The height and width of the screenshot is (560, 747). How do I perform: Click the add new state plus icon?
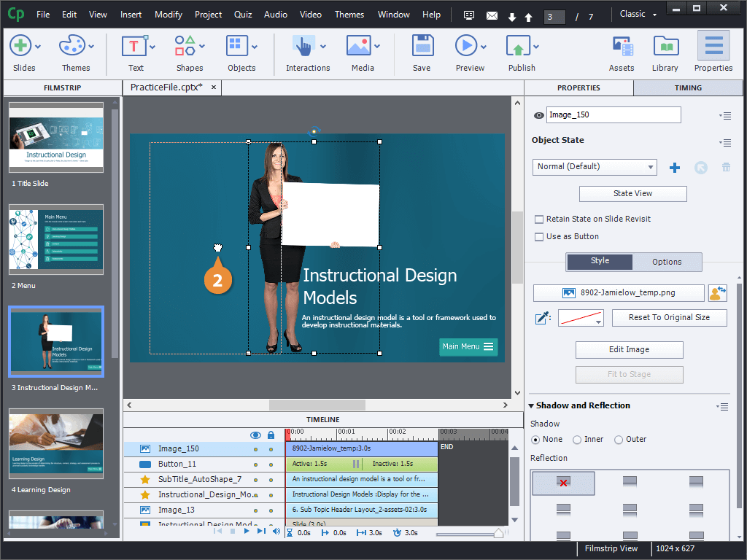(x=675, y=168)
